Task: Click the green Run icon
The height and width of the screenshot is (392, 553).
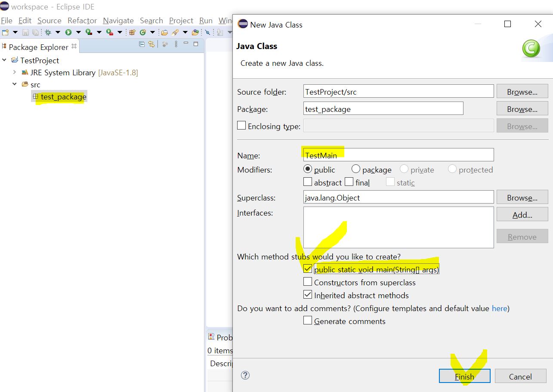Action: [x=68, y=32]
